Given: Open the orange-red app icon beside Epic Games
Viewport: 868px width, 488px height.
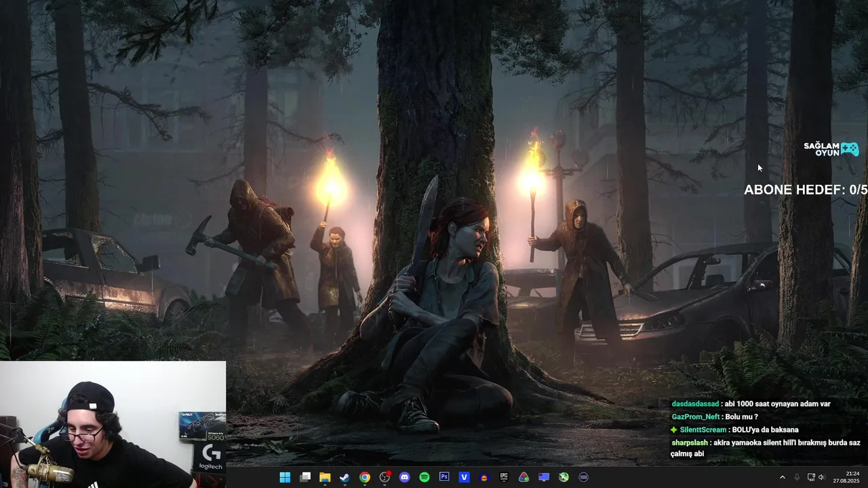Looking at the screenshot, I should (x=484, y=477).
